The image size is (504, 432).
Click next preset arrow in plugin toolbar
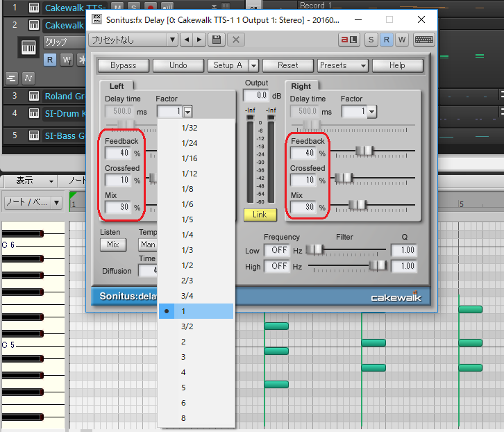pos(199,40)
